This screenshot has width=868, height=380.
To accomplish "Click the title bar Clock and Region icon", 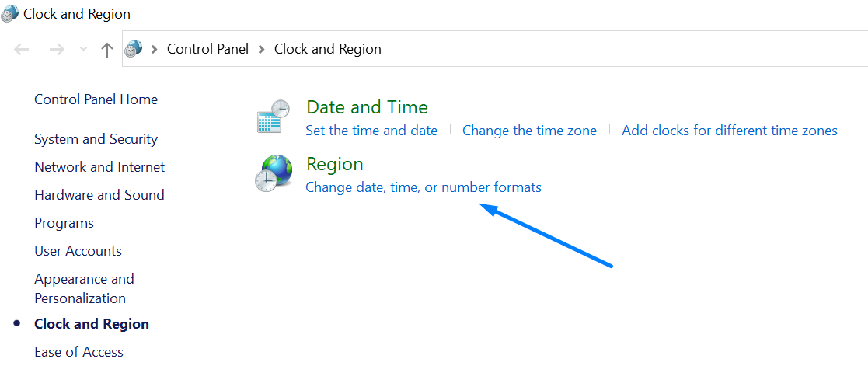I will click(10, 13).
